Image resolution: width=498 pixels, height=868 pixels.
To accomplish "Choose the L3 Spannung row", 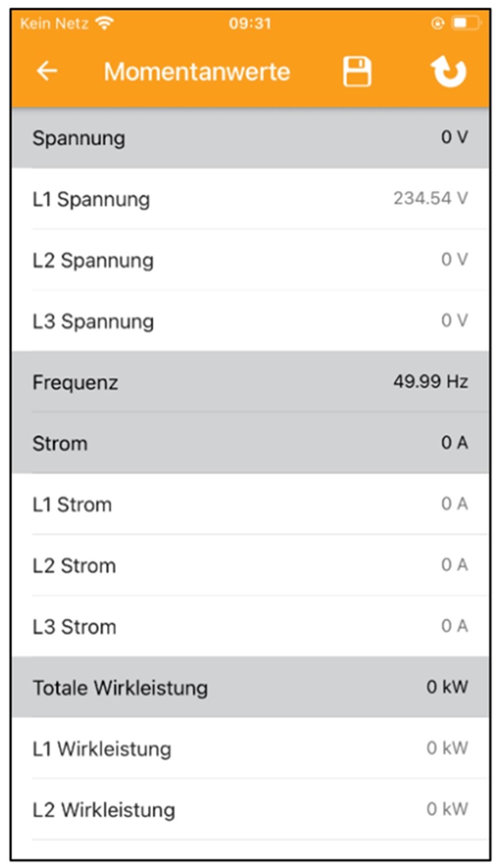I will coord(250,321).
